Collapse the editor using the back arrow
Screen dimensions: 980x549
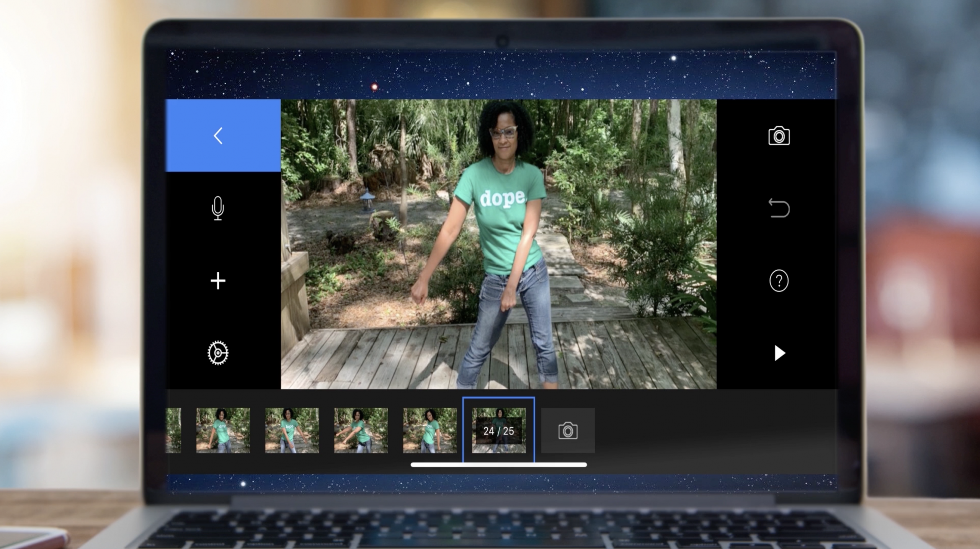(218, 136)
